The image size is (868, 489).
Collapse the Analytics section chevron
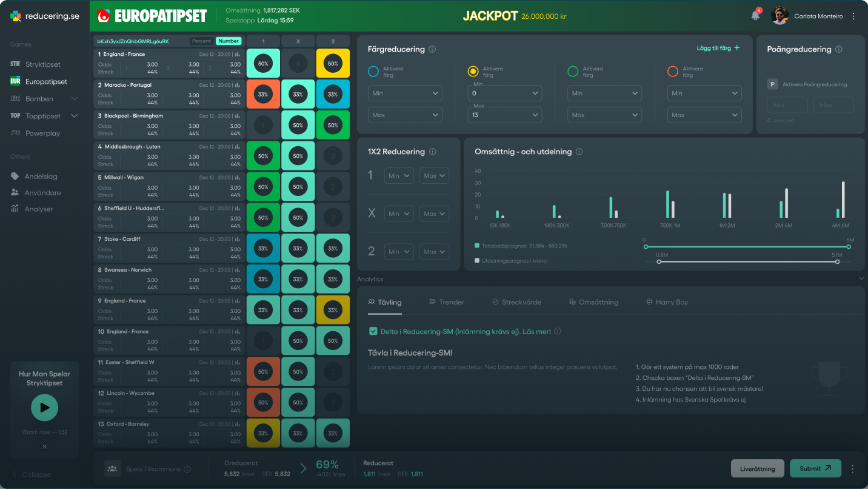[x=861, y=278]
